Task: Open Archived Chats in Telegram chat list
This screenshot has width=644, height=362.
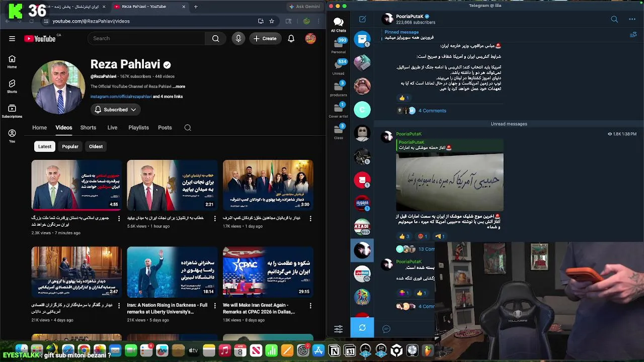Action: pos(362,39)
